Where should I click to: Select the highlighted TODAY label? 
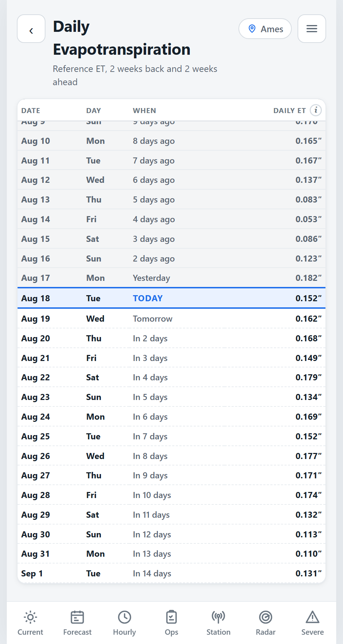tap(148, 298)
